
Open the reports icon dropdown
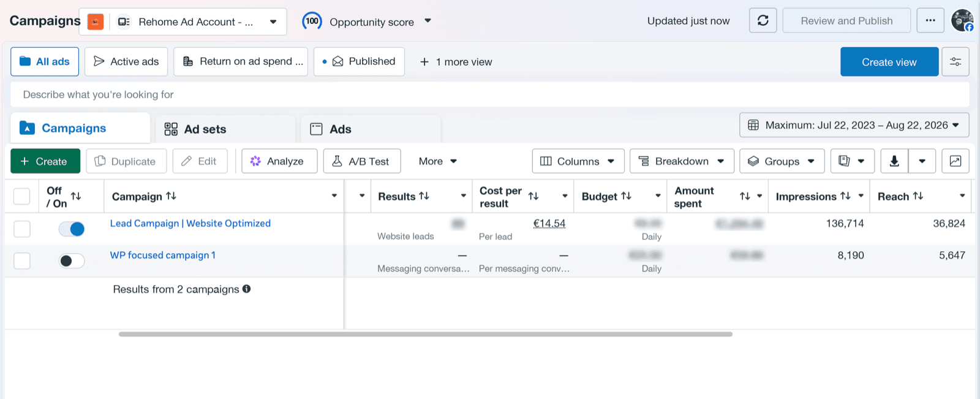click(x=852, y=161)
